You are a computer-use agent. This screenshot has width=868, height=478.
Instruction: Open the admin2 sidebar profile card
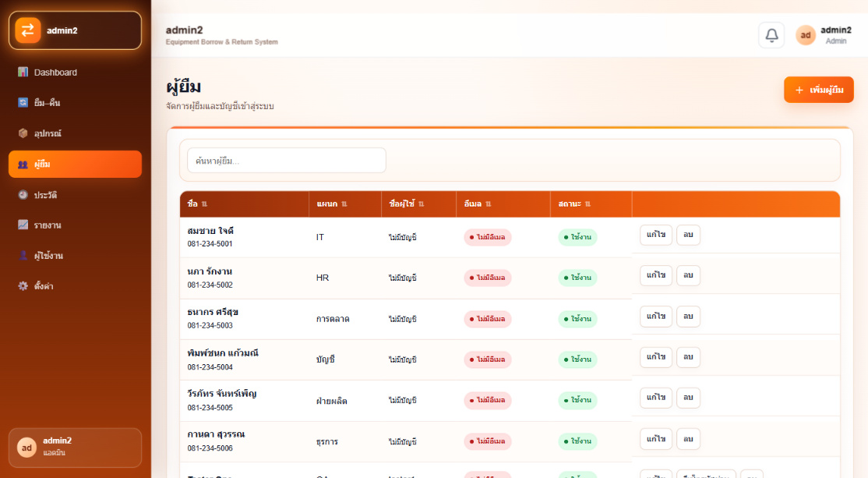click(x=76, y=448)
